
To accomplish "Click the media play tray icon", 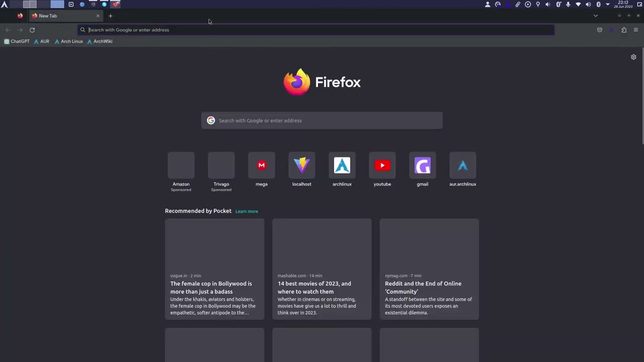I will [x=528, y=5].
